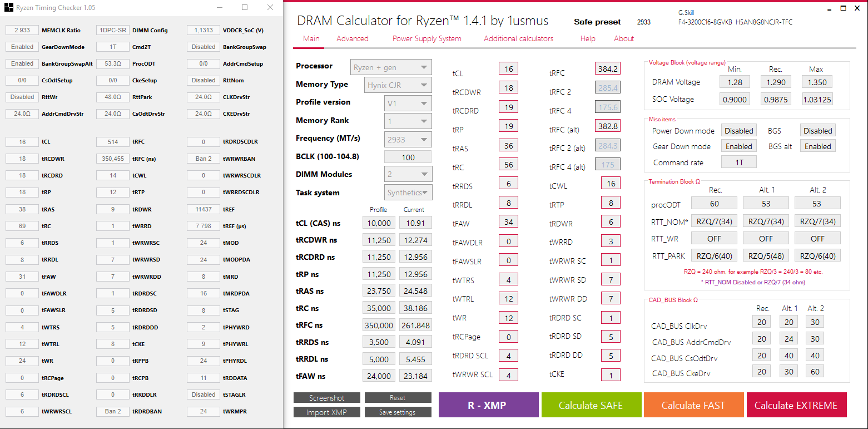Click GearDownMode Enabled field in Timing Checker
The width and height of the screenshot is (868, 429).
coord(22,47)
